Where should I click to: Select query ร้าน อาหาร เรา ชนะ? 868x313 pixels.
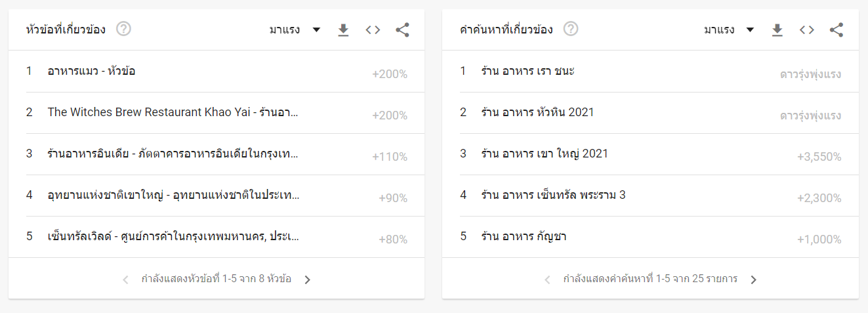(527, 71)
